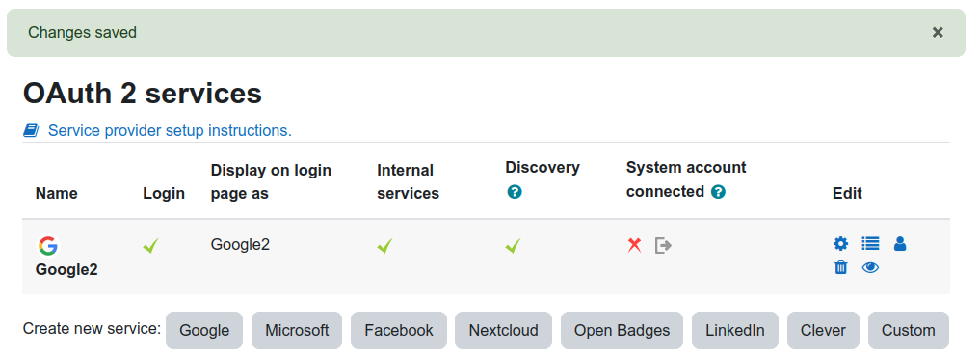Viewport: 980px width, 357px height.
Task: Delete Google2 service with trash icon
Action: [840, 267]
